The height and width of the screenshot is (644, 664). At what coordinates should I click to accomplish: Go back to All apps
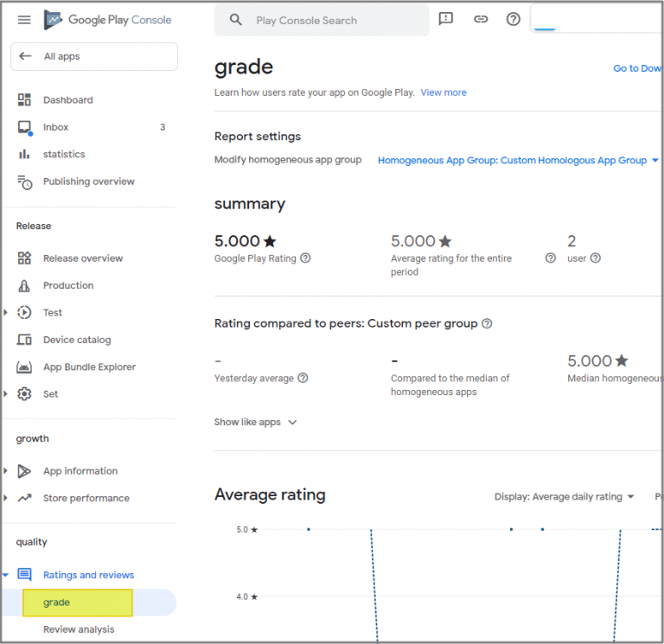click(x=93, y=56)
